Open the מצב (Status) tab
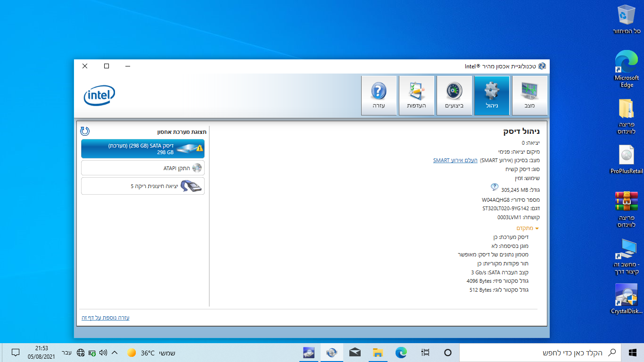Viewport: 644px width, 362px height. tap(529, 96)
